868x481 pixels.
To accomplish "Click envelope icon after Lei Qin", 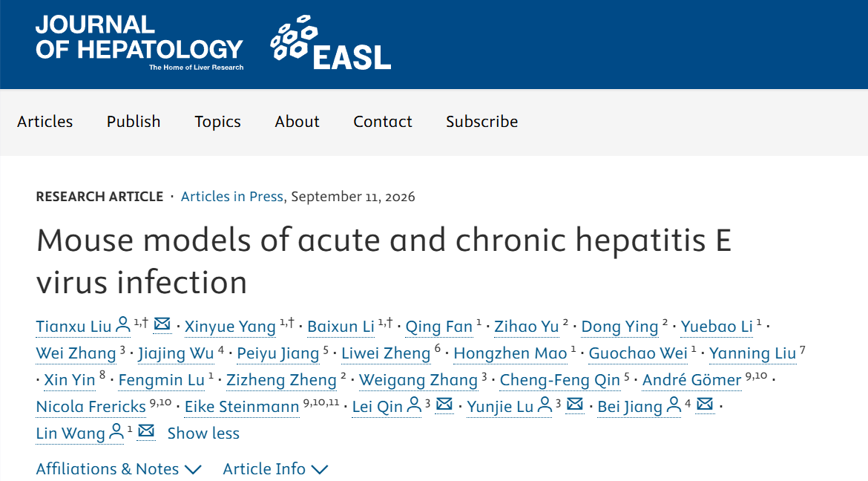I will (x=444, y=405).
